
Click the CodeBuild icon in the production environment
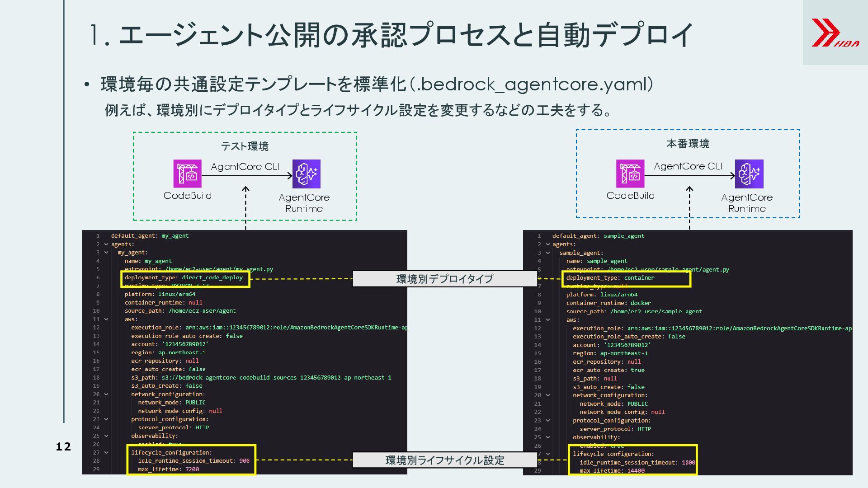(630, 174)
